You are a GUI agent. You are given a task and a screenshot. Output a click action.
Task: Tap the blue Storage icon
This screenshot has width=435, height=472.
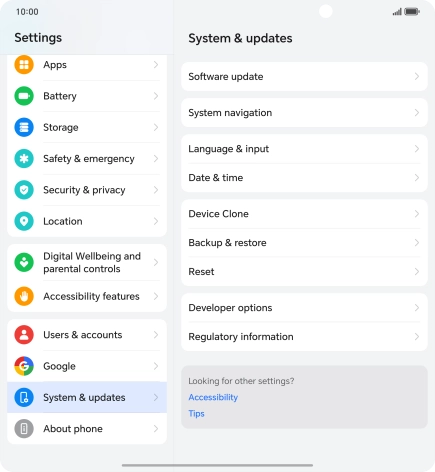(24, 127)
